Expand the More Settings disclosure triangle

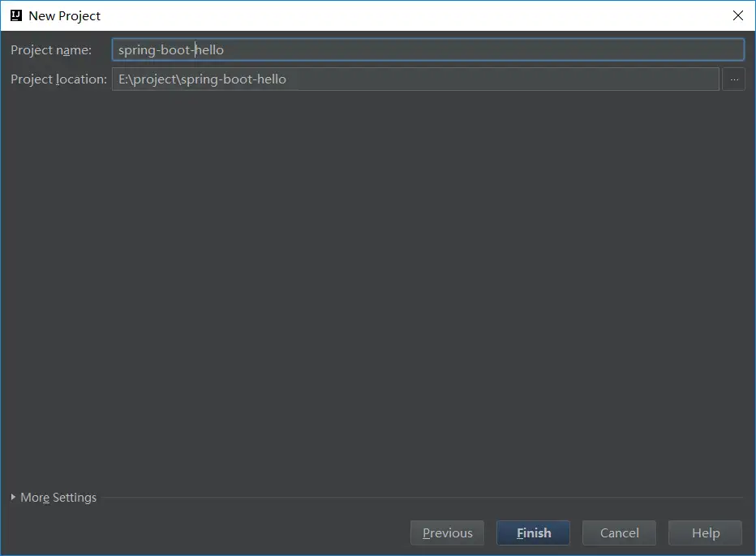pos(13,497)
